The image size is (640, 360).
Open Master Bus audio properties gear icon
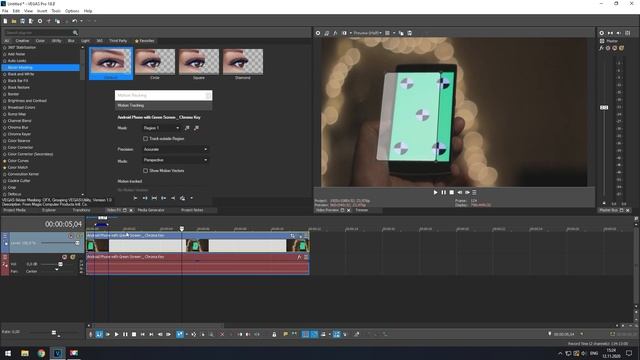coord(602,33)
